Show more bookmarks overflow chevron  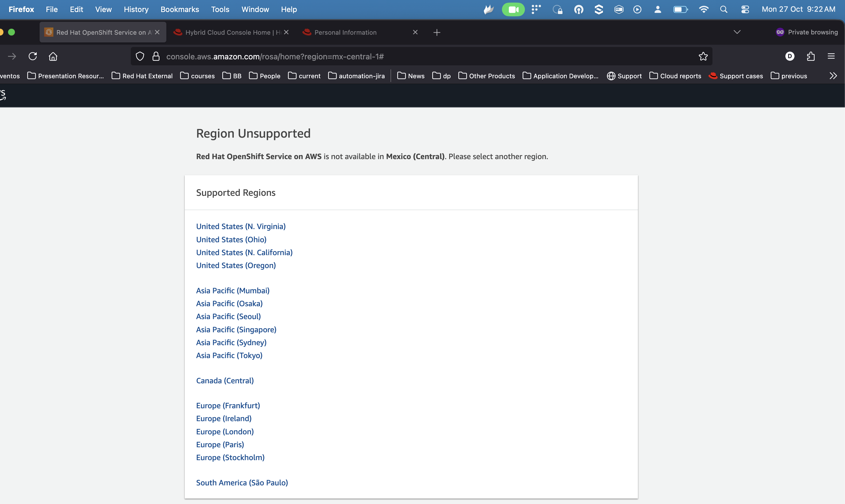pos(833,76)
